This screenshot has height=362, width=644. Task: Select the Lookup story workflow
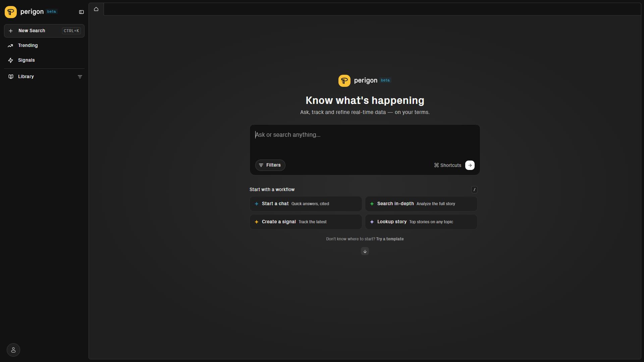(x=421, y=222)
